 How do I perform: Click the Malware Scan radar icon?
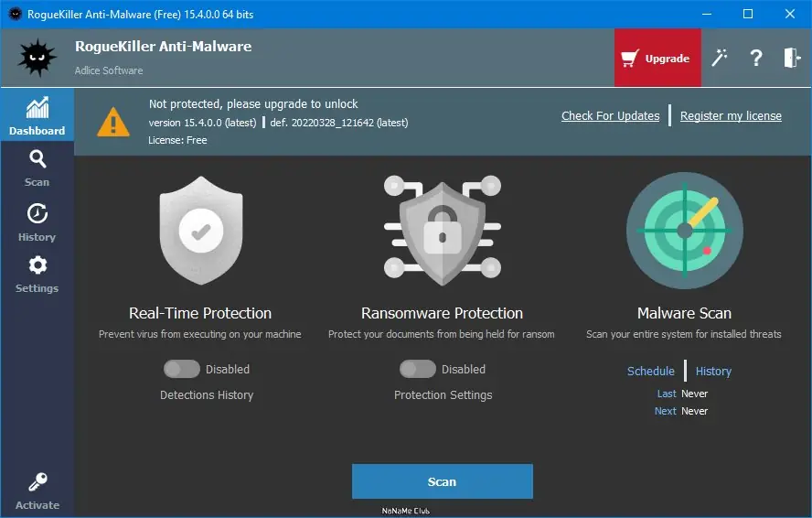coord(684,230)
